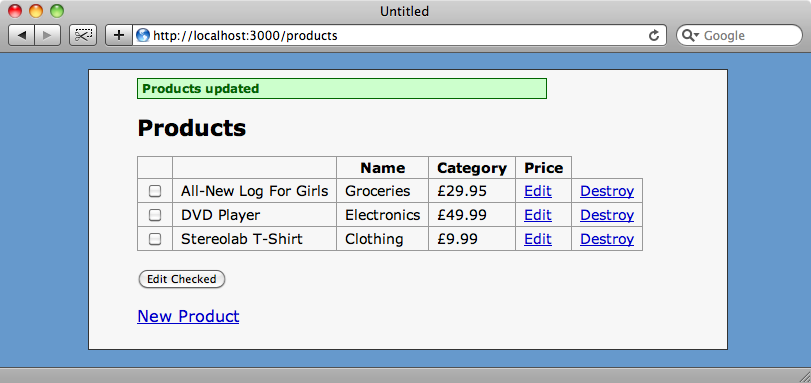Click the £49.99 price cell

[472, 215]
